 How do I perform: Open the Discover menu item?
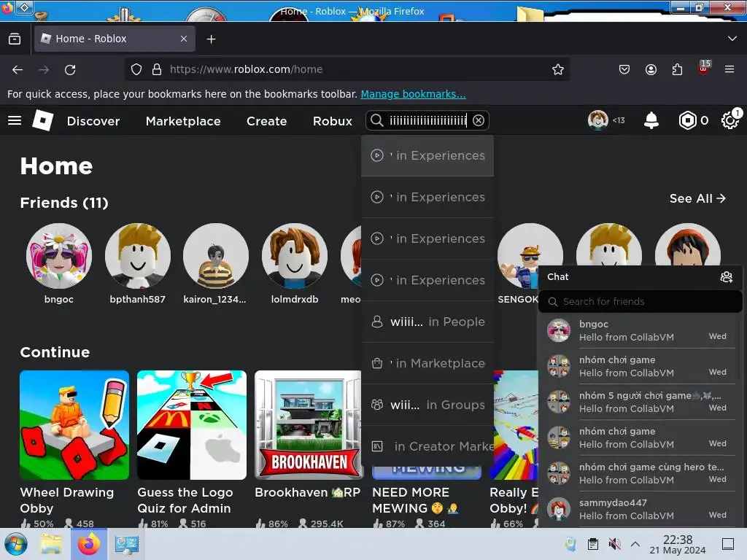coord(93,121)
